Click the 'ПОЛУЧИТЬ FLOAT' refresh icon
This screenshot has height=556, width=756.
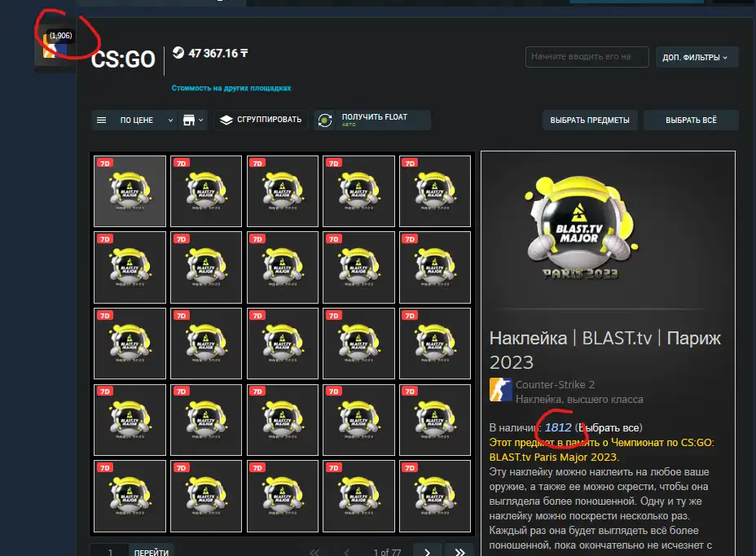(x=325, y=120)
